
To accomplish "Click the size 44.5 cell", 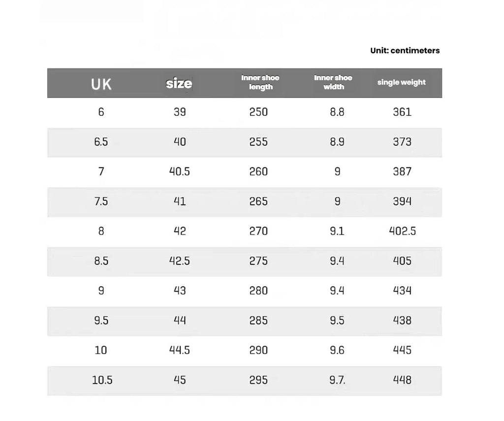I will click(x=179, y=350).
